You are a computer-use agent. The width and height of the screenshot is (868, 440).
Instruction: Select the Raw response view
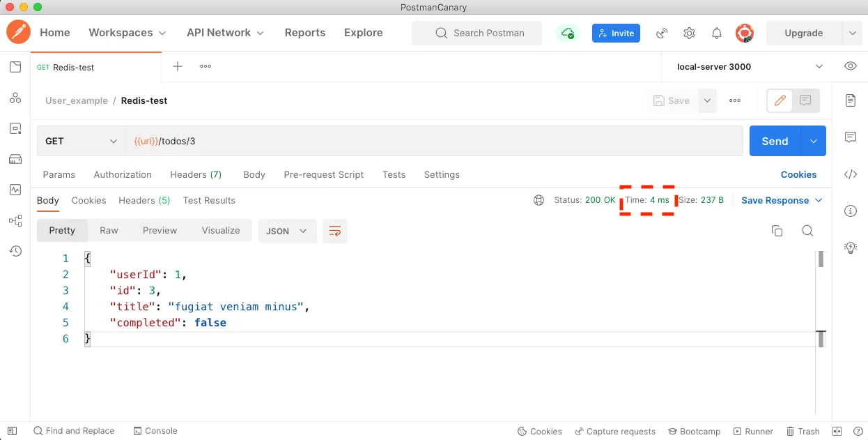point(109,230)
